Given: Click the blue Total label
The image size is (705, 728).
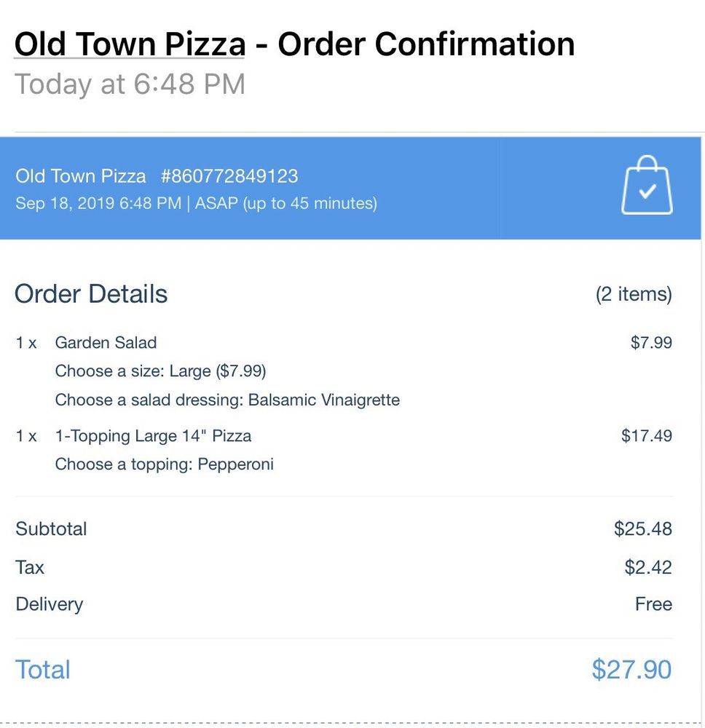Looking at the screenshot, I should click(43, 670).
